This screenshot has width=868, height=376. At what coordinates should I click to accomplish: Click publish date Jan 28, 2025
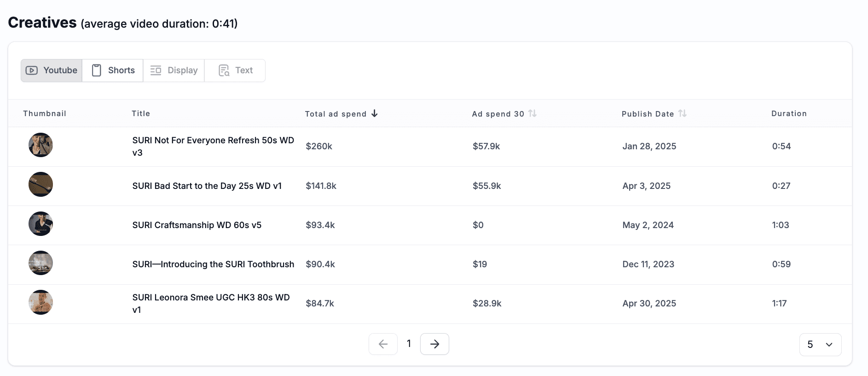(x=649, y=146)
